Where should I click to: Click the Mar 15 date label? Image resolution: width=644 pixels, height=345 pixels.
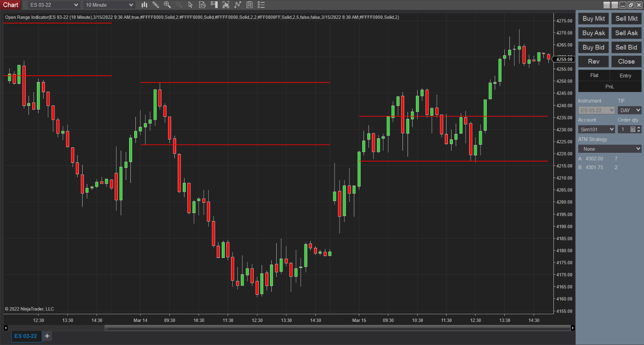359,320
